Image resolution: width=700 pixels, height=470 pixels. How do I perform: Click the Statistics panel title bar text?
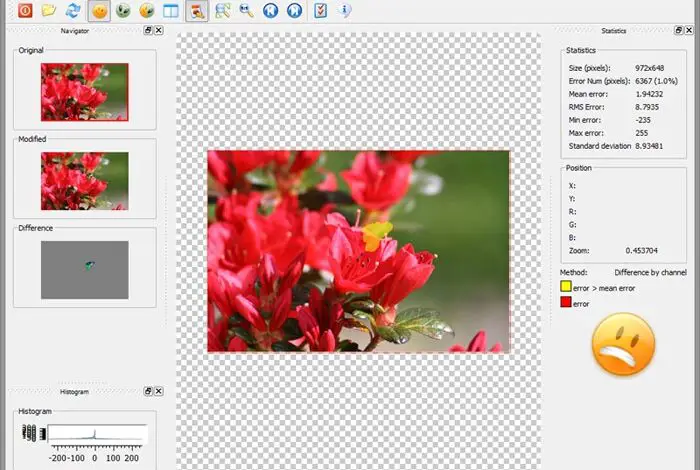pos(613,31)
